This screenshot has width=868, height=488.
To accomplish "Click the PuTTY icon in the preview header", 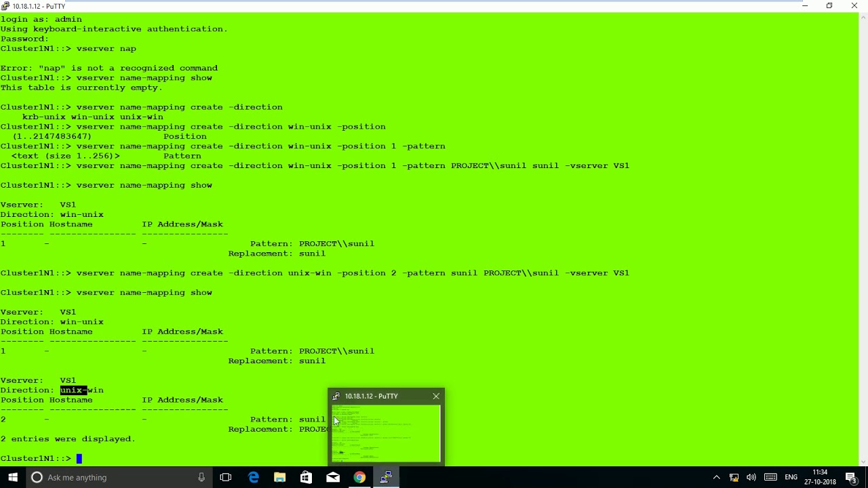I will (336, 396).
